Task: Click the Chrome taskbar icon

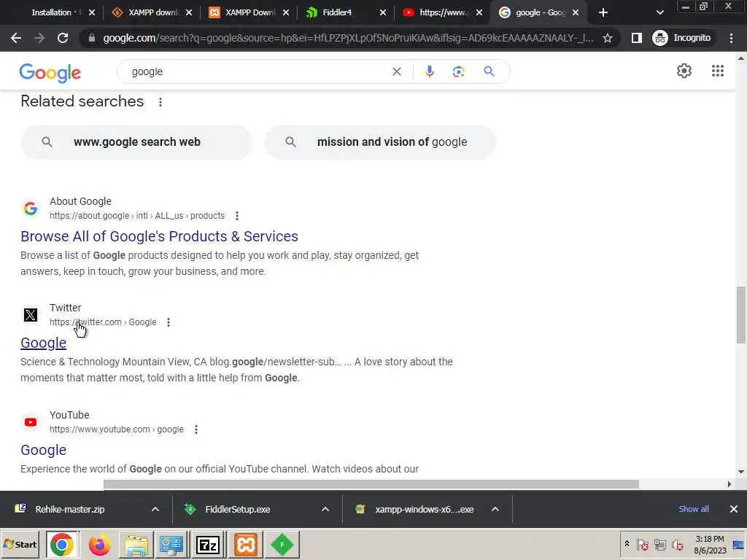Action: click(61, 545)
